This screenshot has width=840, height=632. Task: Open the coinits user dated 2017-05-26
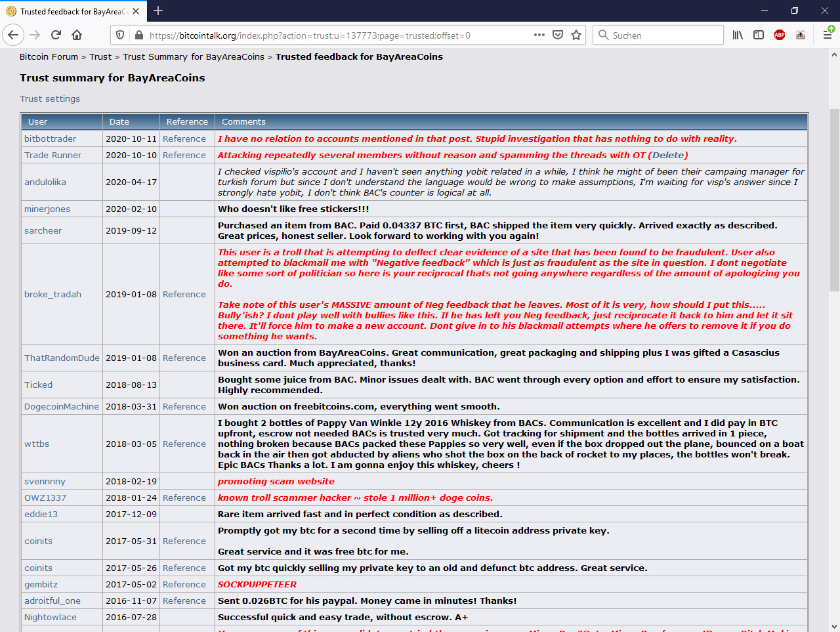[x=39, y=568]
